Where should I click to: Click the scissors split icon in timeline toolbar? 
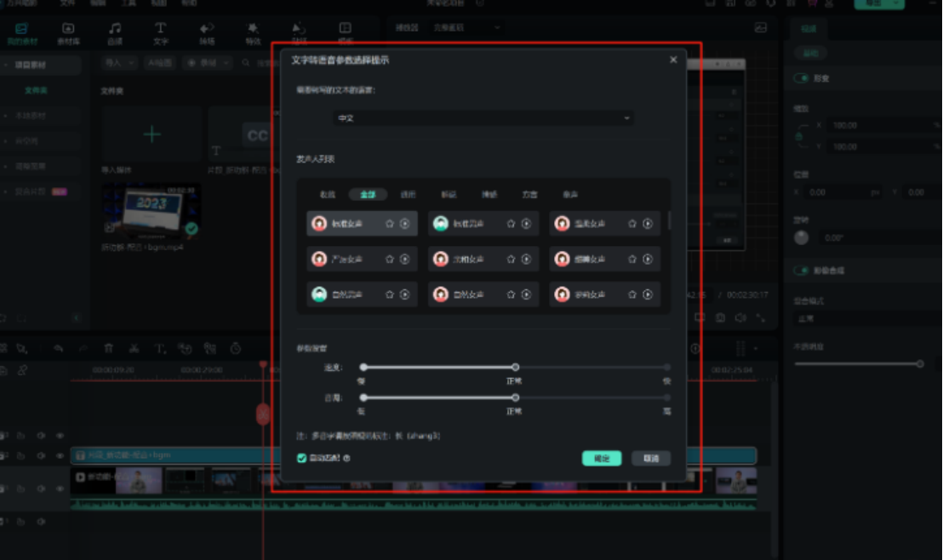pos(134,348)
